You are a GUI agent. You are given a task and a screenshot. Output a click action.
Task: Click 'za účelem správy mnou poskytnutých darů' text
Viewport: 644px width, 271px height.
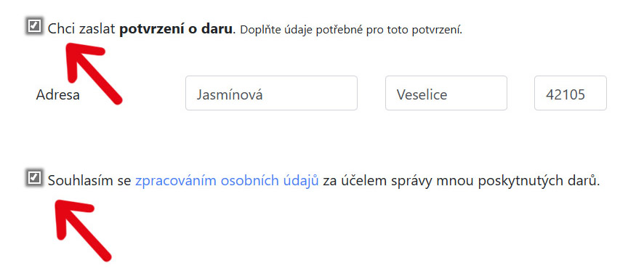462,181
